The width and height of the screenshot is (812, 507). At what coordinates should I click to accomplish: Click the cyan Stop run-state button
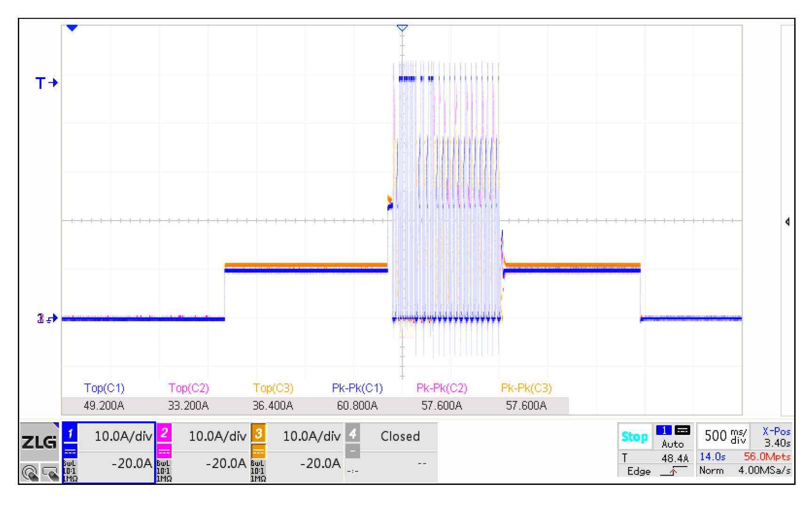pyautogui.click(x=634, y=437)
